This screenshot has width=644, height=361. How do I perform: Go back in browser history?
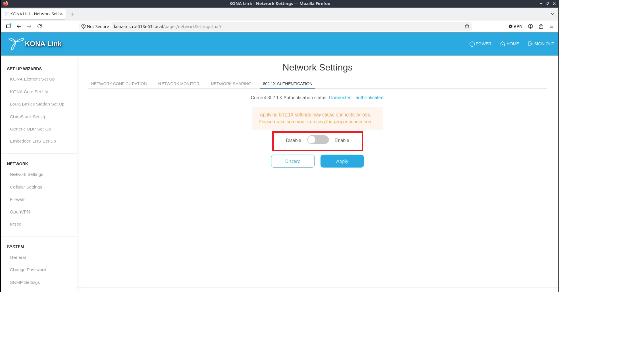pyautogui.click(x=19, y=26)
